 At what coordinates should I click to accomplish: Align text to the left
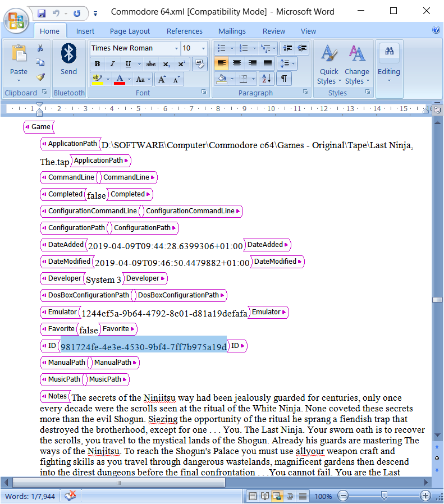221,63
